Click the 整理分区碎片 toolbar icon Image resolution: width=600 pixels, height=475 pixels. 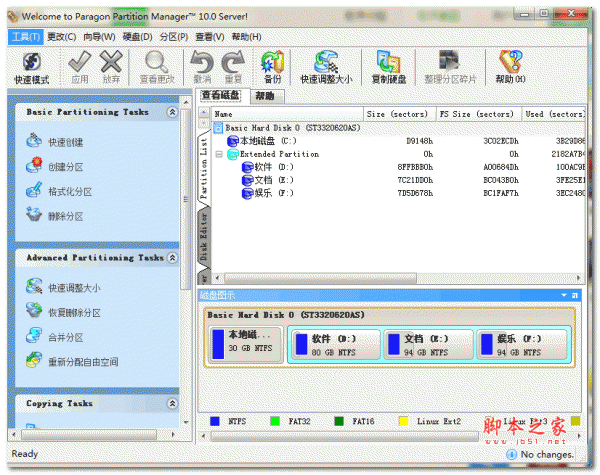[x=450, y=62]
